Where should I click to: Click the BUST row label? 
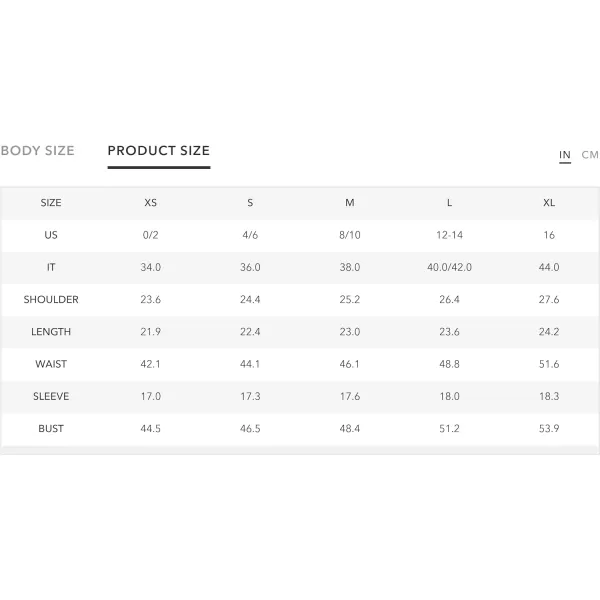51,429
